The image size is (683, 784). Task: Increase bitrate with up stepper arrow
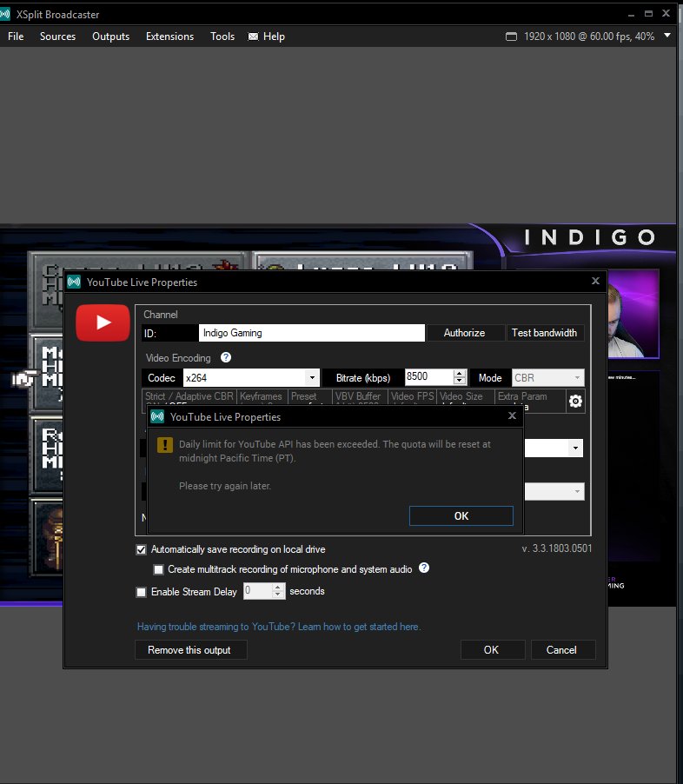(460, 373)
